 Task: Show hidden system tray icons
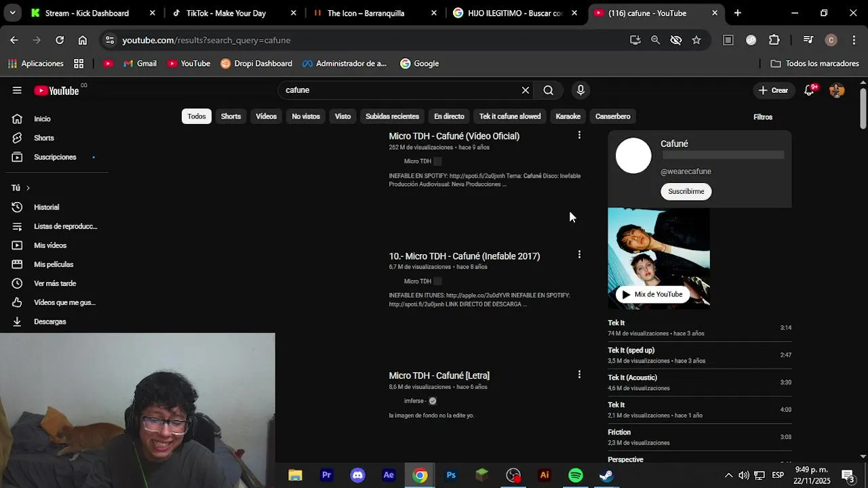tap(728, 475)
